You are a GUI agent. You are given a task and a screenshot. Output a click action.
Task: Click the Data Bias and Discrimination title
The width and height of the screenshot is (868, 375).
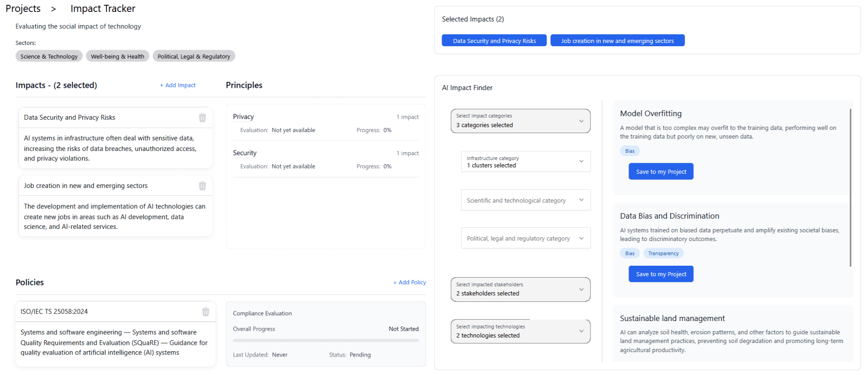point(670,216)
